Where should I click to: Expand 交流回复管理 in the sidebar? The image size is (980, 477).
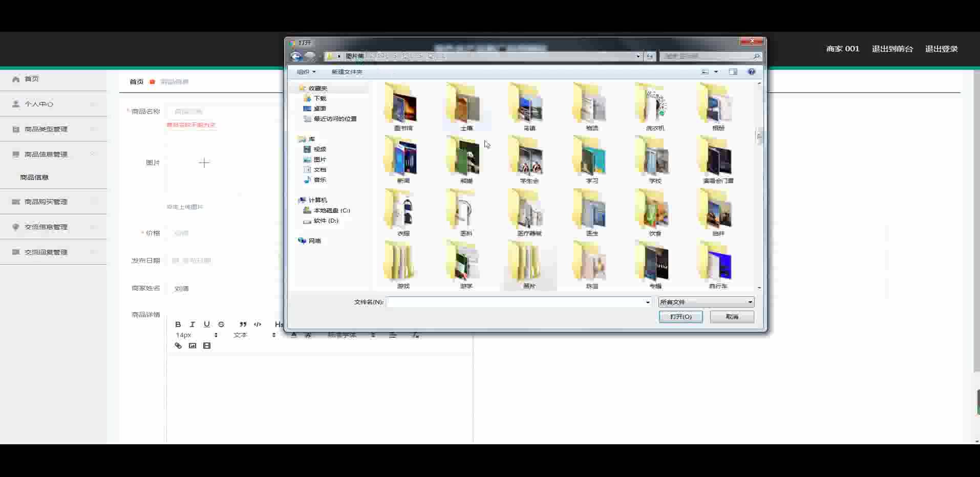(53, 252)
